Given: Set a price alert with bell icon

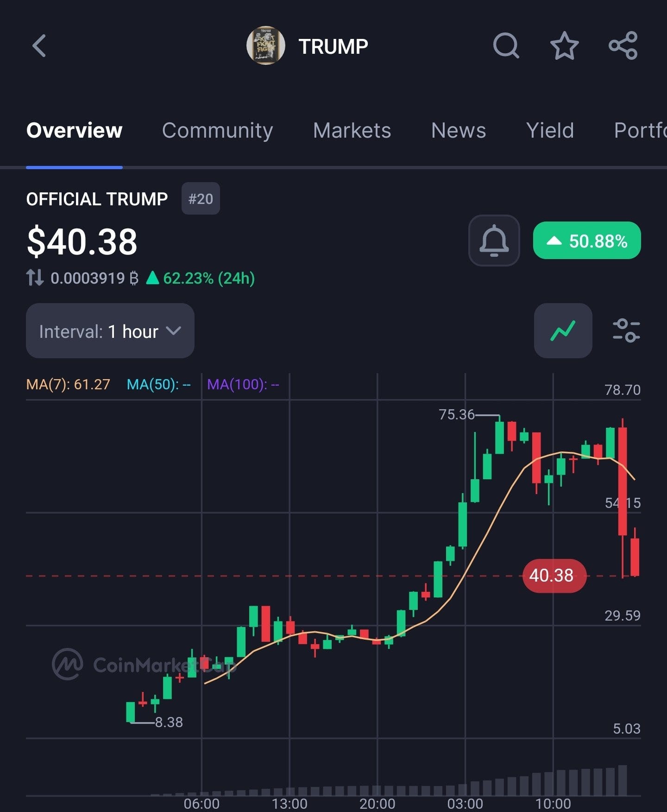Looking at the screenshot, I should [494, 241].
